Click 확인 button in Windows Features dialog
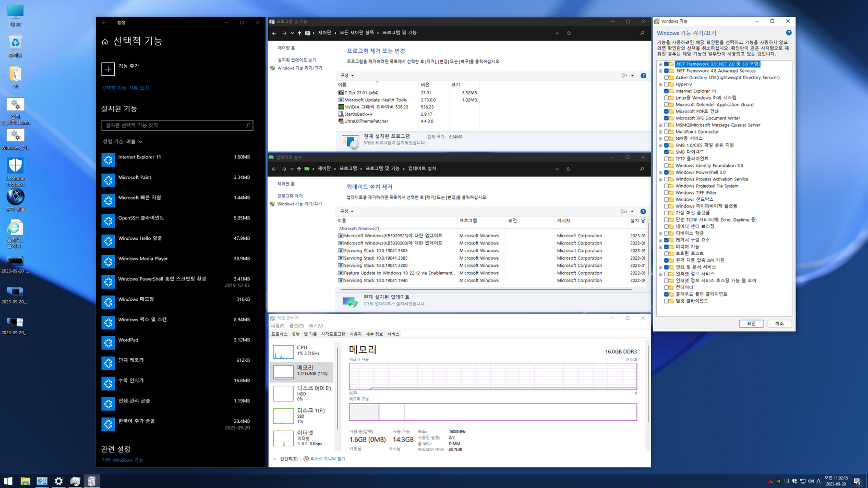Viewport: 868px width, 488px height. [751, 324]
